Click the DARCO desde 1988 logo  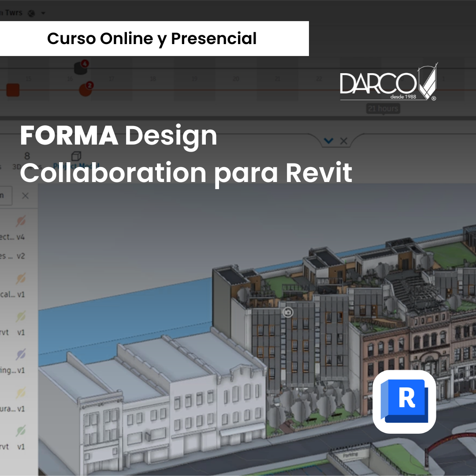[389, 82]
